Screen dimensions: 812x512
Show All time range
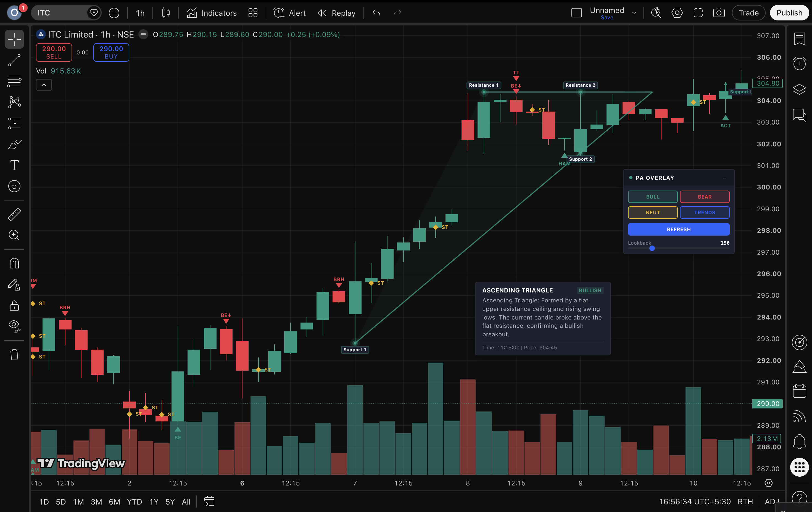[x=186, y=502]
